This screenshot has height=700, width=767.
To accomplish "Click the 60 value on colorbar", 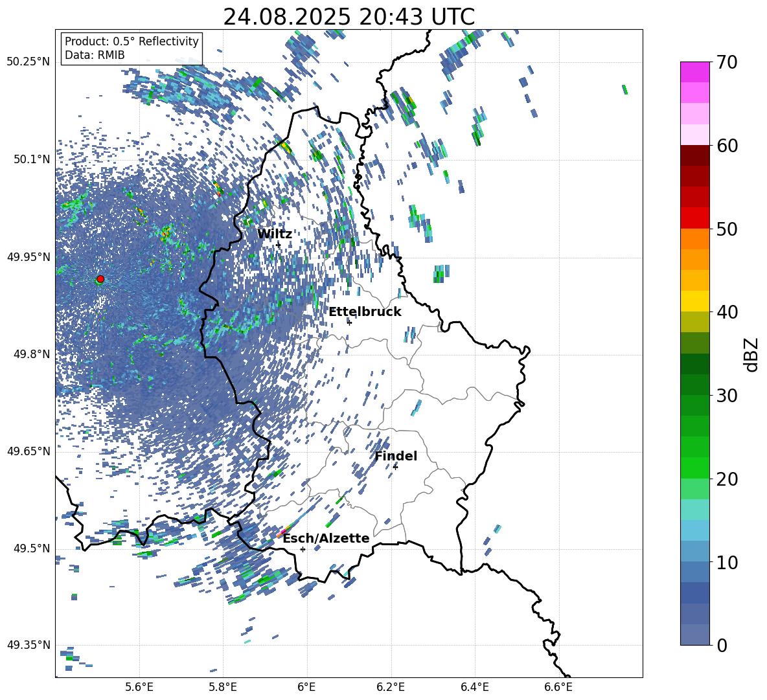I will tap(727, 146).
